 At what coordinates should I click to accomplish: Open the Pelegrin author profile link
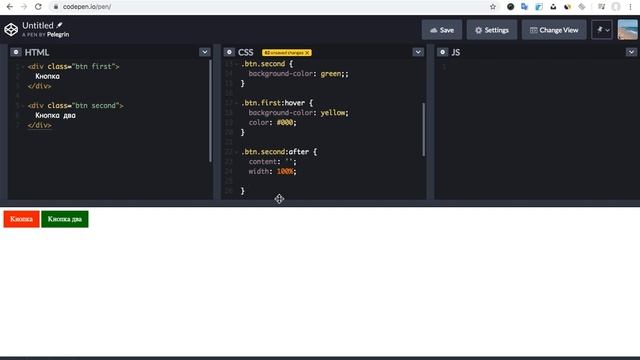click(58, 35)
